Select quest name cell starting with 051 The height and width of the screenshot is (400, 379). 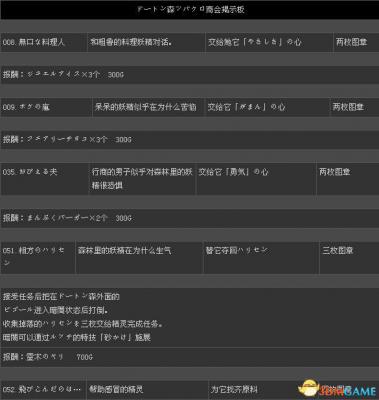tap(38, 258)
